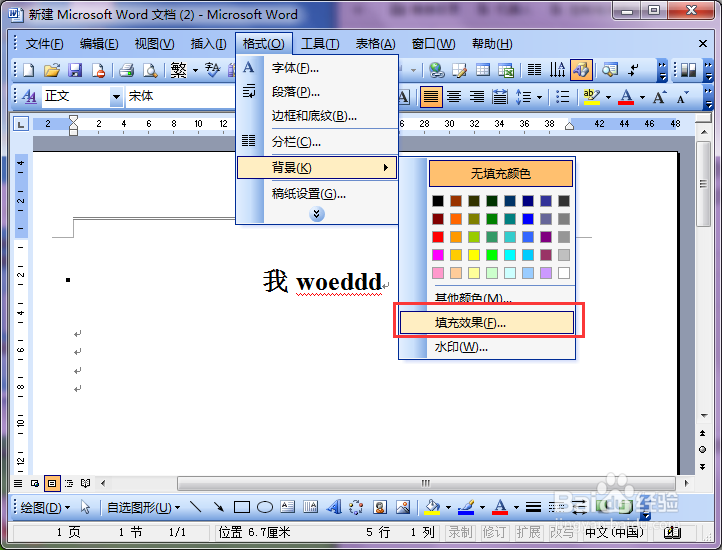722x550 pixels.
Task: Select the Oval drawing tool
Action: coord(265,507)
